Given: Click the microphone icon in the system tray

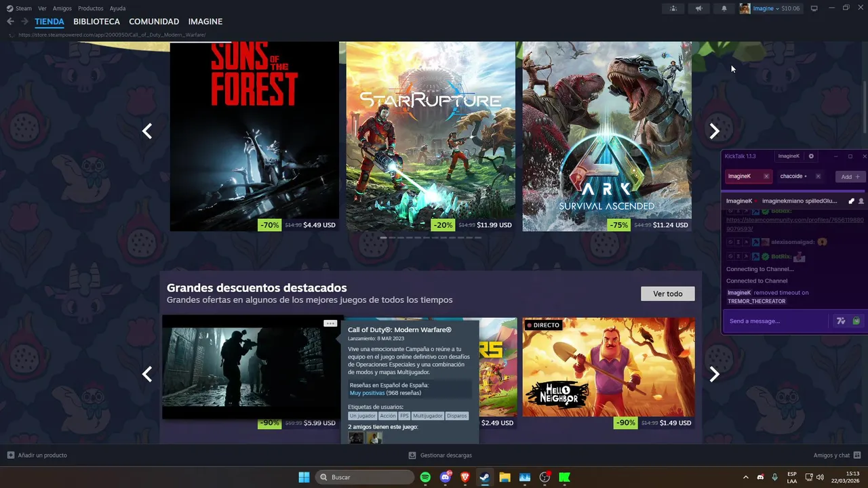Looking at the screenshot, I should click(774, 477).
